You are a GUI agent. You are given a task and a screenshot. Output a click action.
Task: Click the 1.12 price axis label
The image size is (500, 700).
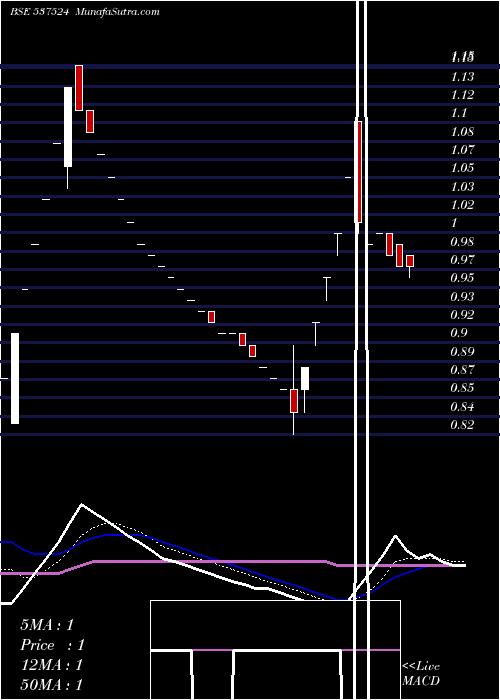tap(462, 95)
